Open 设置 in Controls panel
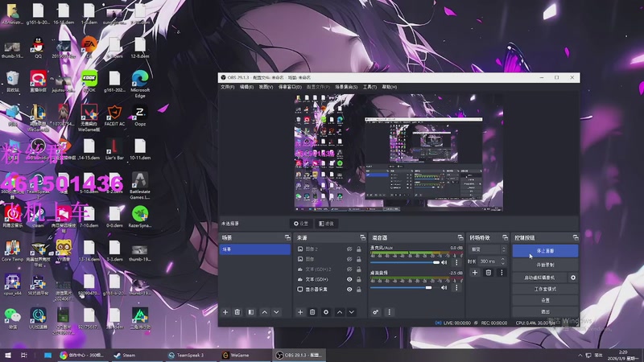Viewport: 644px width, 362px height. 546,300
